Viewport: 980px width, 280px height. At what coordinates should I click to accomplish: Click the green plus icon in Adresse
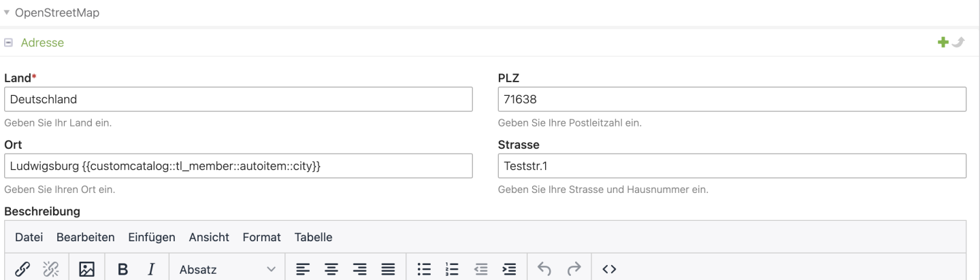pos(943,43)
